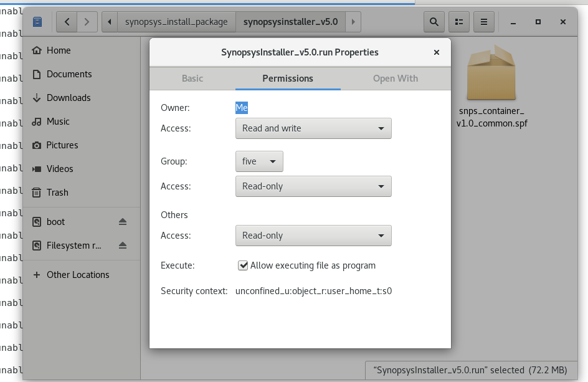Toggle list/grid view icon
Image resolution: width=588 pixels, height=382 pixels.
click(459, 22)
